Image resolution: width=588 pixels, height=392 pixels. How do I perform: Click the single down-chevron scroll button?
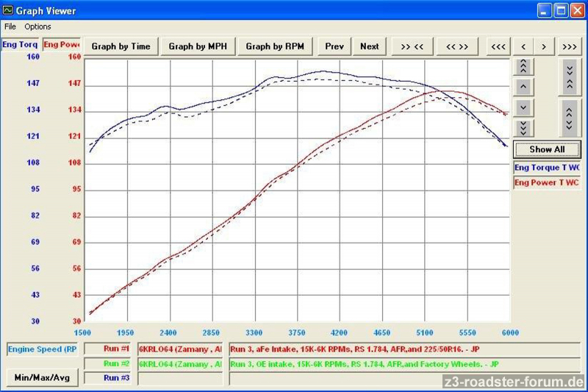523,108
